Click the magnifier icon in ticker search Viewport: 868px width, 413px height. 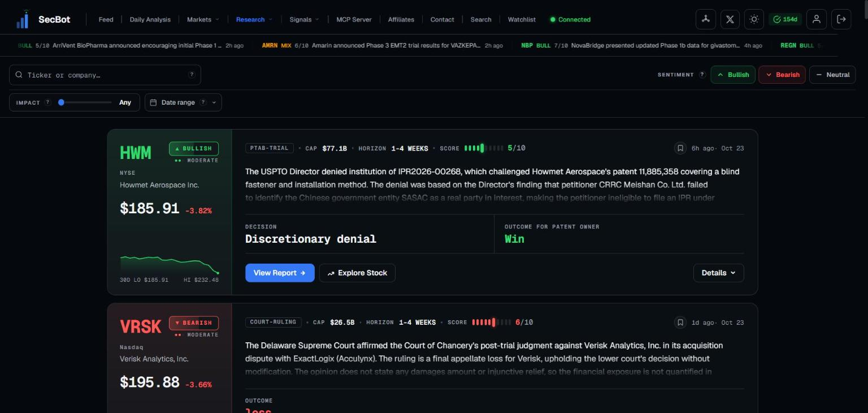click(19, 75)
